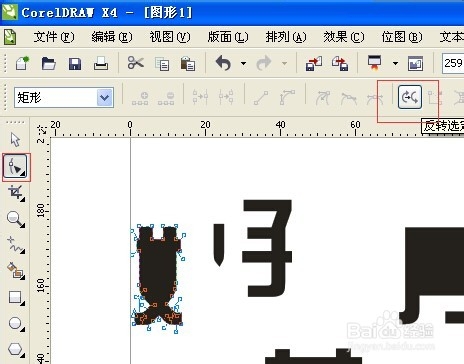464x364 pixels.
Task: Select the Crop tool
Action: pyautogui.click(x=16, y=193)
